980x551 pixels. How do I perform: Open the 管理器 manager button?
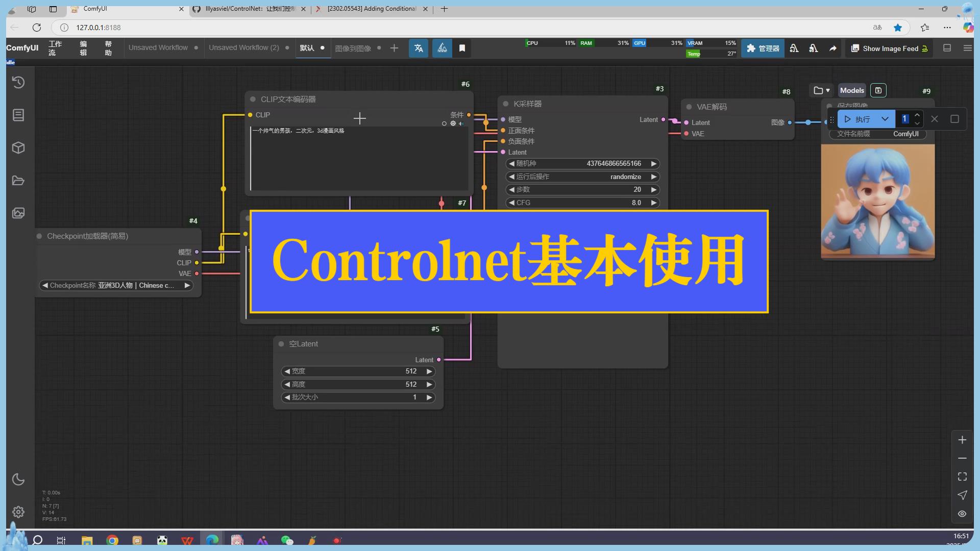coord(763,48)
